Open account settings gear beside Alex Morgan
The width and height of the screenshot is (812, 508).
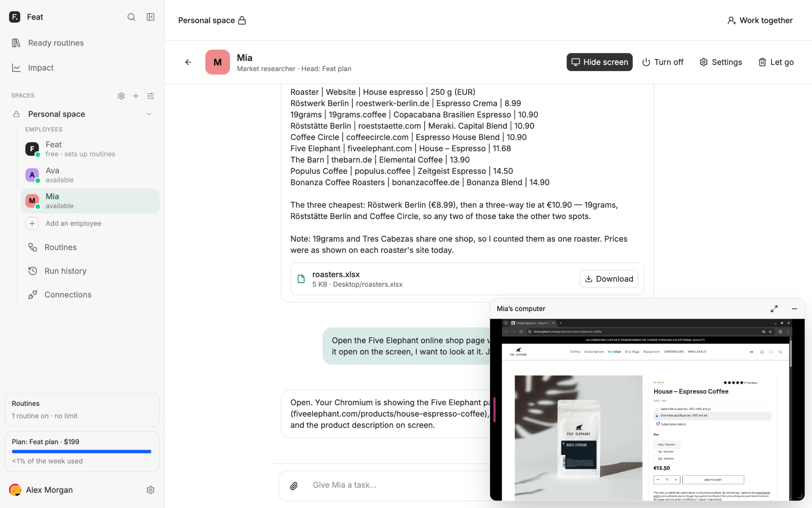pos(151,490)
